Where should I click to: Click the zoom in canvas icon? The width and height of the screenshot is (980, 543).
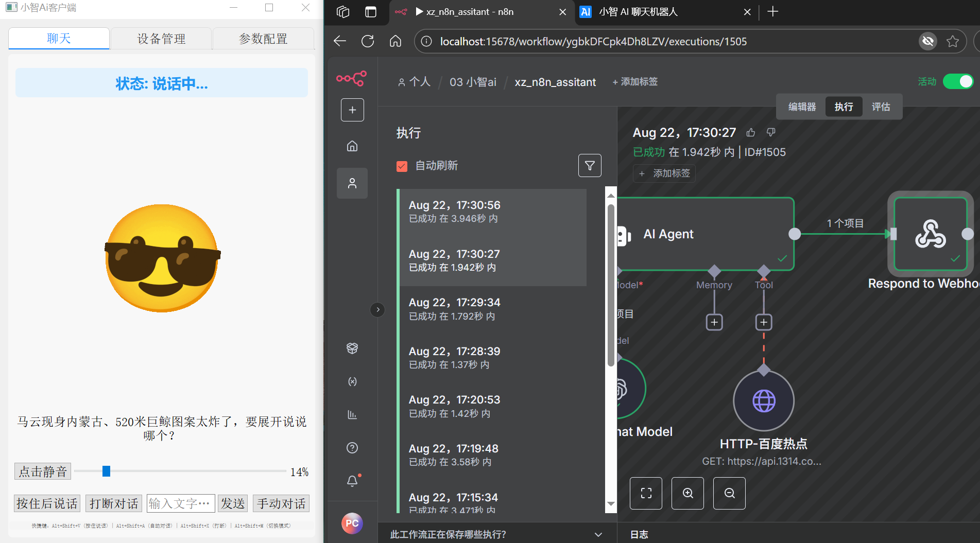pos(688,493)
